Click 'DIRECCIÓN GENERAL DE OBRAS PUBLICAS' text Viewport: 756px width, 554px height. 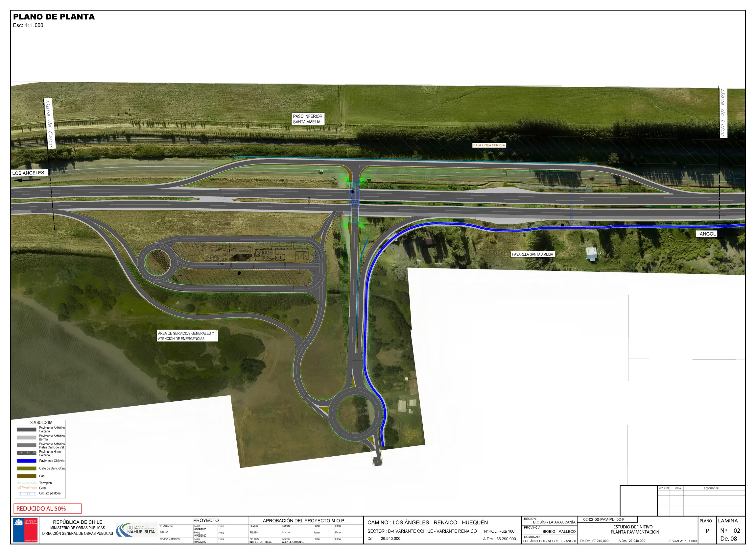(x=78, y=534)
